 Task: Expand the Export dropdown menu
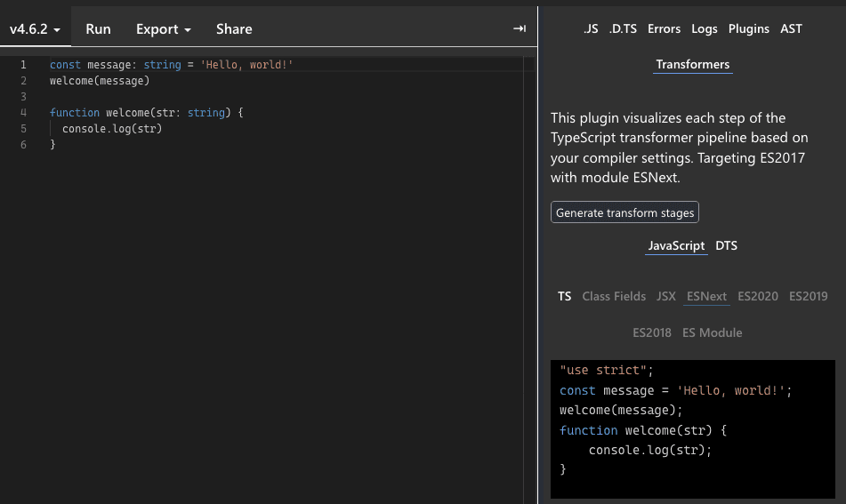163,29
